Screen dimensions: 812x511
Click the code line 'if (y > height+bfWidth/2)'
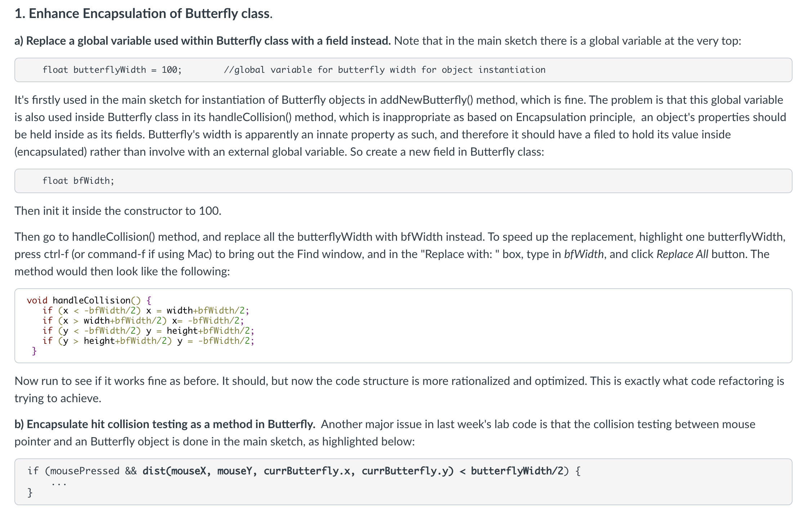click(148, 341)
